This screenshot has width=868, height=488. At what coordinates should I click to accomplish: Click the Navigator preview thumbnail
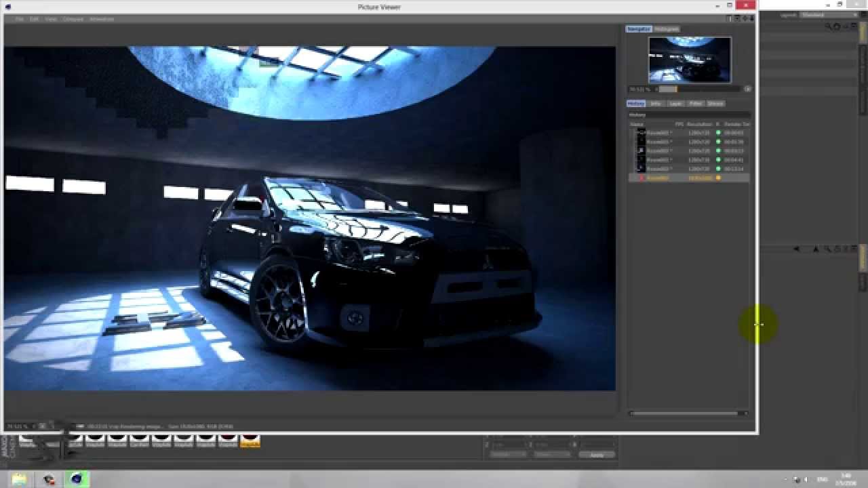click(x=690, y=60)
